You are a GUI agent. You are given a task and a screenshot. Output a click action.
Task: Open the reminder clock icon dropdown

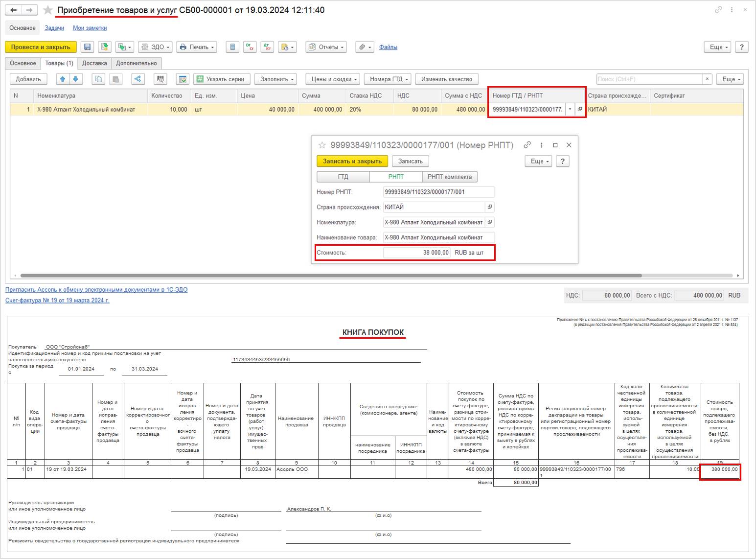click(x=287, y=47)
